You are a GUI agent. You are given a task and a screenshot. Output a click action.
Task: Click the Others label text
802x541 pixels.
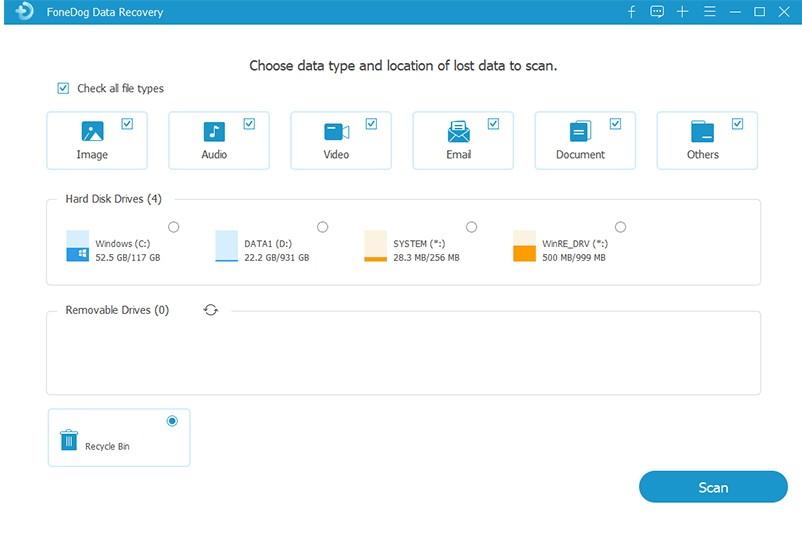[703, 154]
